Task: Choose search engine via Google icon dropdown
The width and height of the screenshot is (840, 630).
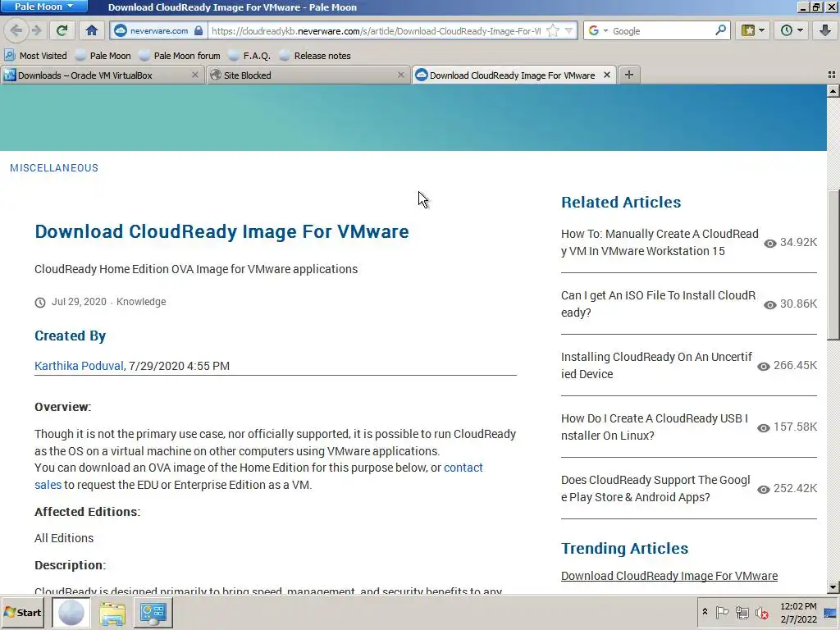Action: 598,30
